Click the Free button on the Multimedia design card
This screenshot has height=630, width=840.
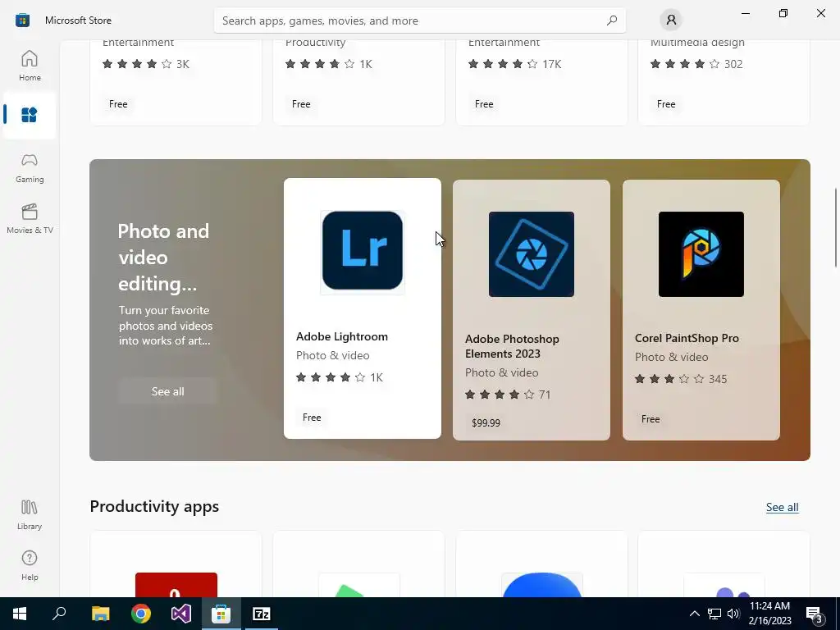tap(666, 104)
